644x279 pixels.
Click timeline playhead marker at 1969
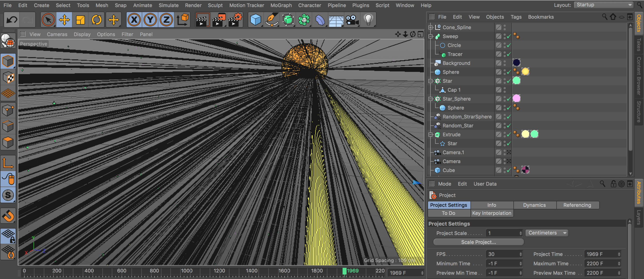click(344, 271)
